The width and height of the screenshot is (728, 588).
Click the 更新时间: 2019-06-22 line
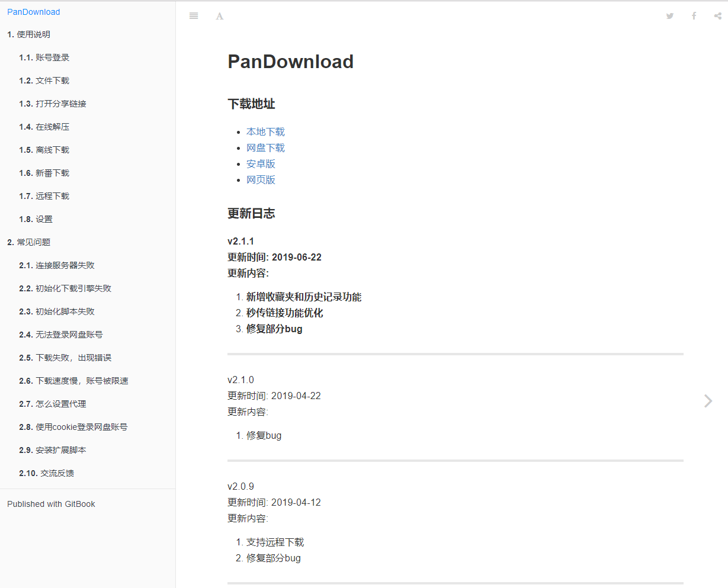(x=274, y=257)
